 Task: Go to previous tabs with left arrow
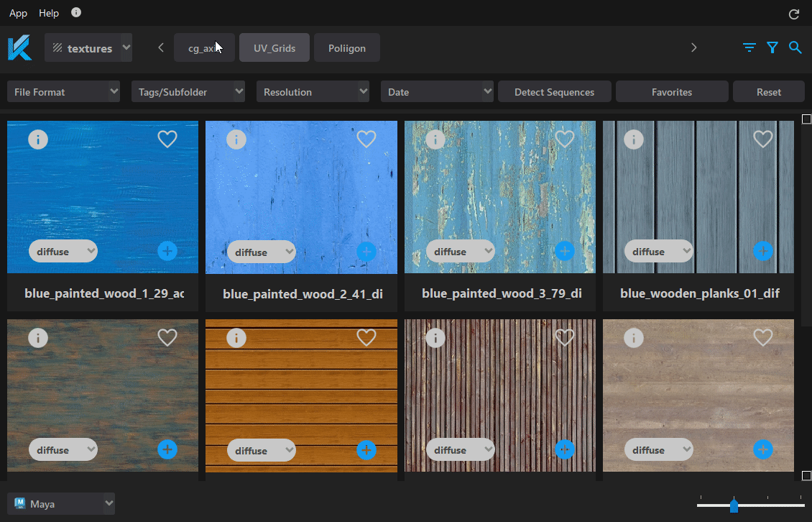click(x=161, y=47)
